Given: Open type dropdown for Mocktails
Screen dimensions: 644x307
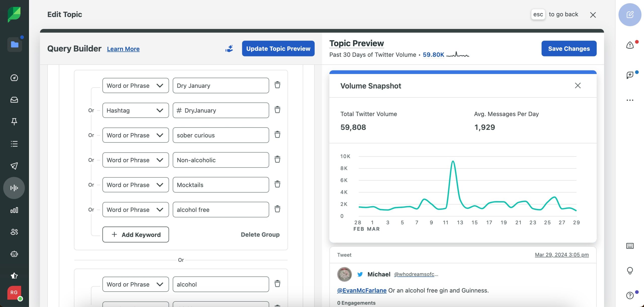Looking at the screenshot, I should coord(136,185).
